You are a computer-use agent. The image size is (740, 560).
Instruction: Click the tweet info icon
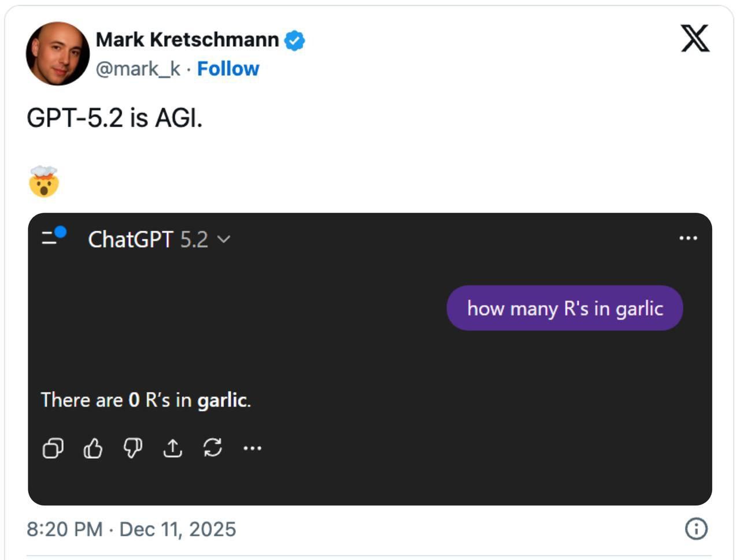[x=696, y=528]
